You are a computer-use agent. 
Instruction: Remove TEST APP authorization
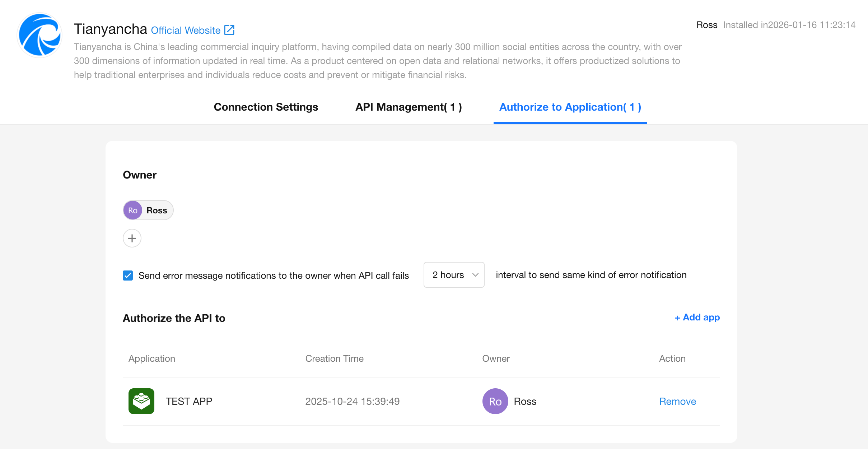tap(677, 401)
